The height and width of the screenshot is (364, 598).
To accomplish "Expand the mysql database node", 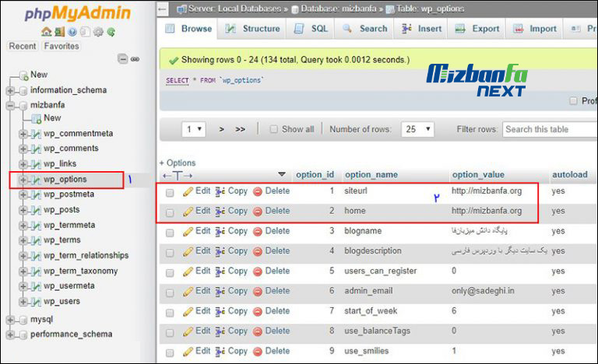I will coord(10,320).
